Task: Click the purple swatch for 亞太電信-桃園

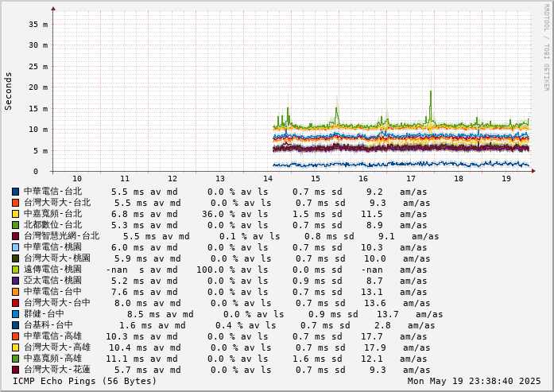Action: (x=16, y=281)
